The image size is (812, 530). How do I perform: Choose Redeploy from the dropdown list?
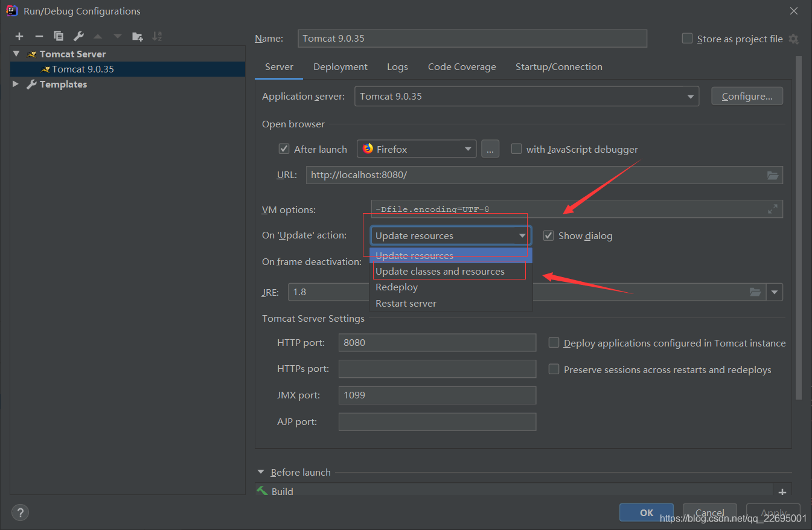(450, 287)
